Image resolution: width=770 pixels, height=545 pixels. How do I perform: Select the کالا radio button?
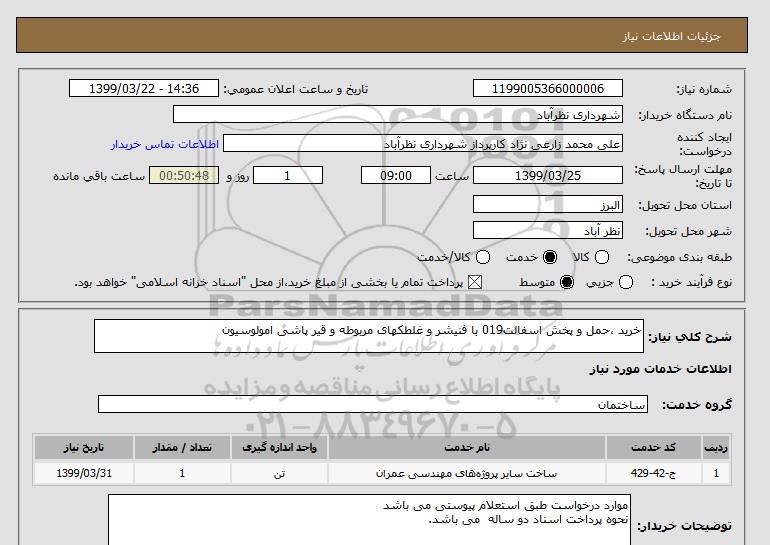[602, 257]
